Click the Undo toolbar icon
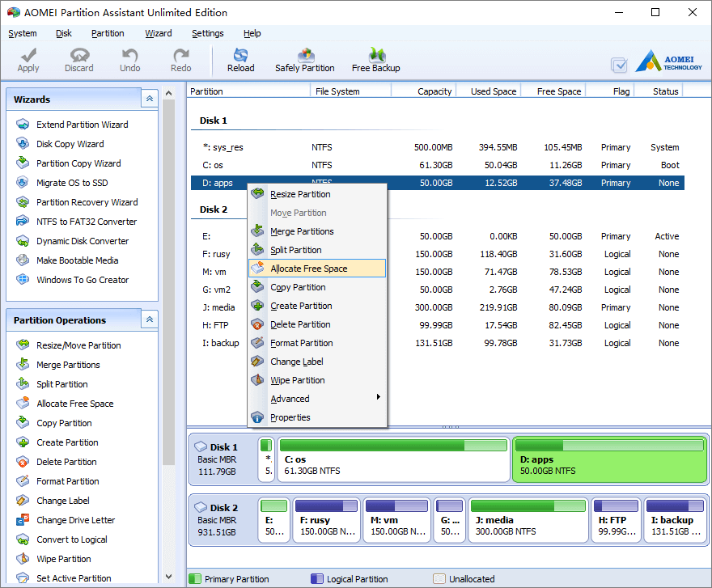The height and width of the screenshot is (588, 712). point(129,58)
